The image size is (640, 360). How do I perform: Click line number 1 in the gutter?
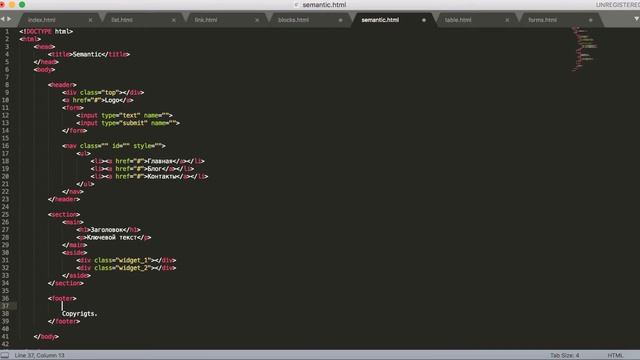(7, 31)
